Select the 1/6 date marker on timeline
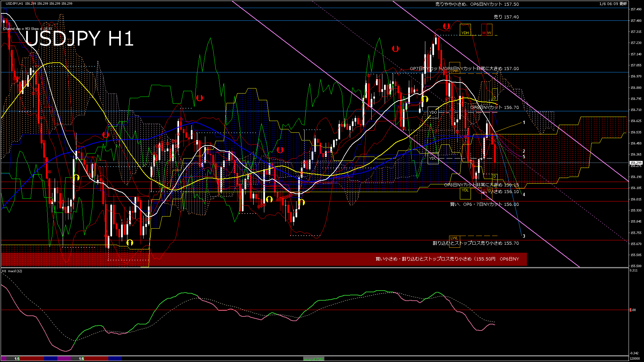This screenshot has width=644, height=362. (x=82, y=359)
